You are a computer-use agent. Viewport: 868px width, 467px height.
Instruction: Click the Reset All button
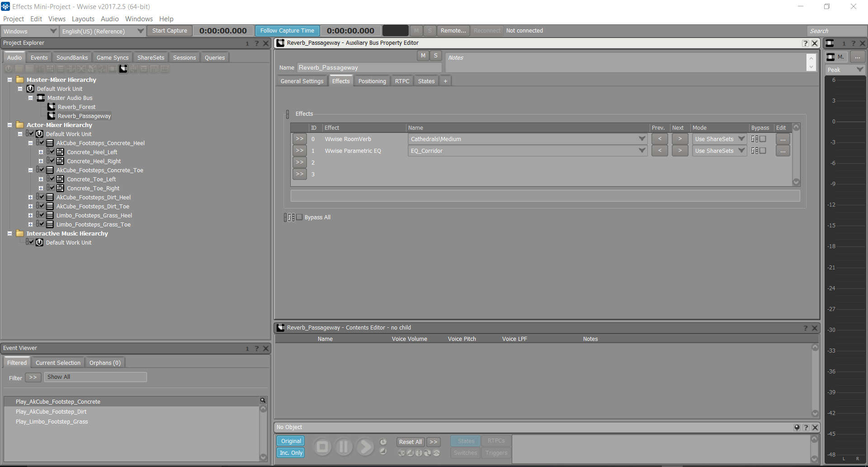click(410, 442)
